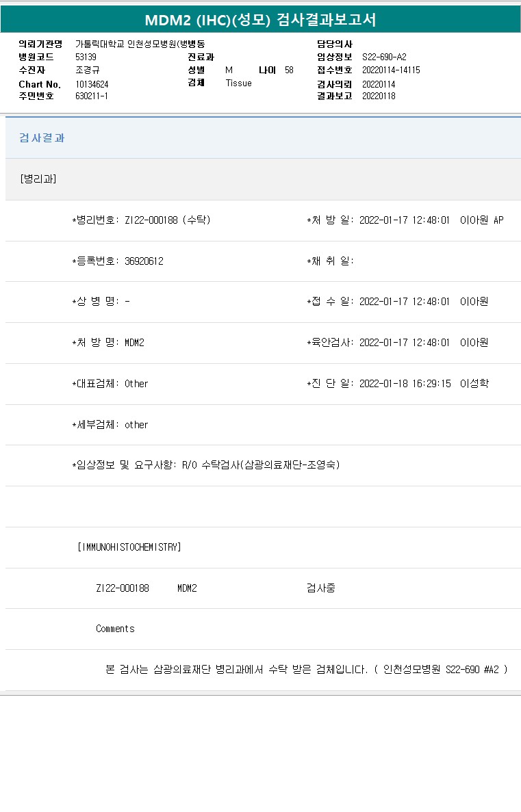
Task: Click the Comments label
Action: pos(115,629)
